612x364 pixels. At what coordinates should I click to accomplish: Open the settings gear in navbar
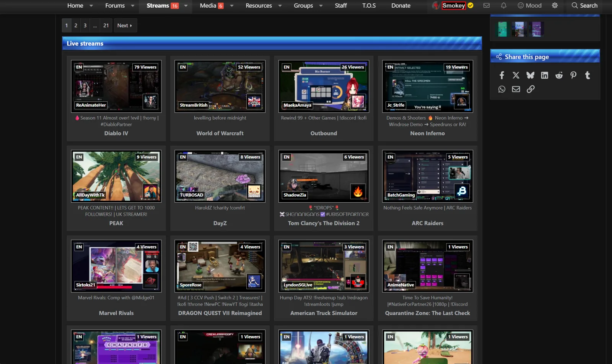pos(555,5)
